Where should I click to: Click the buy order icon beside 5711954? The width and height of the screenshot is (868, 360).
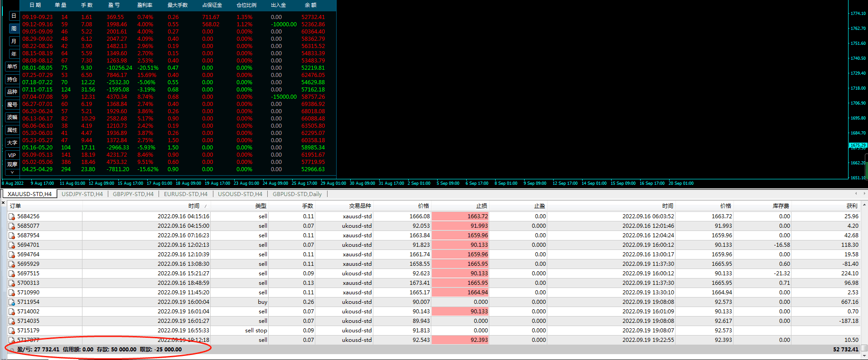pos(12,302)
